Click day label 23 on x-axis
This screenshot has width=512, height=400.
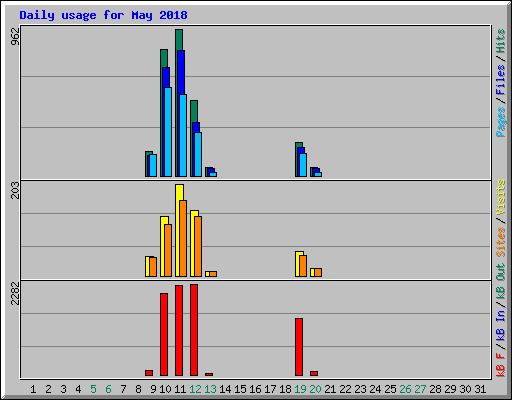point(360,389)
